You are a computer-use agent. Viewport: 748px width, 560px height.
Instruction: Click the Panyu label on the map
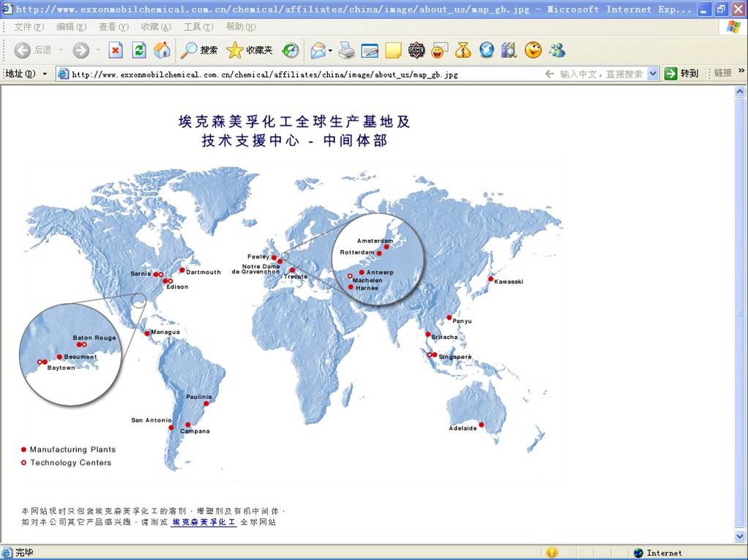(x=462, y=321)
